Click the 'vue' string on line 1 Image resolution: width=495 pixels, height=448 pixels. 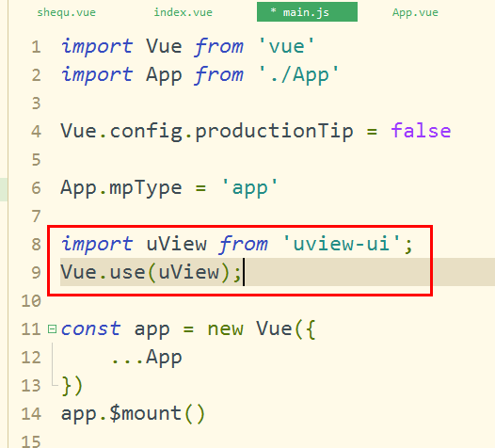point(286,46)
